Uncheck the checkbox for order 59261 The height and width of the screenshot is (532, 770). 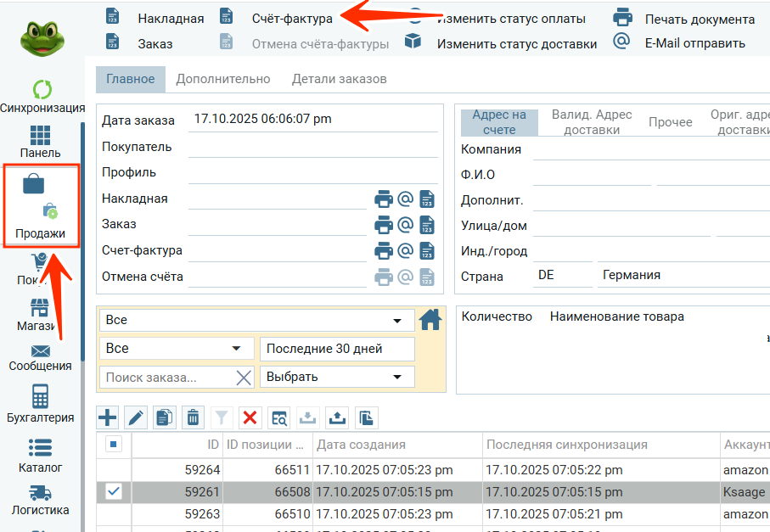(x=114, y=491)
